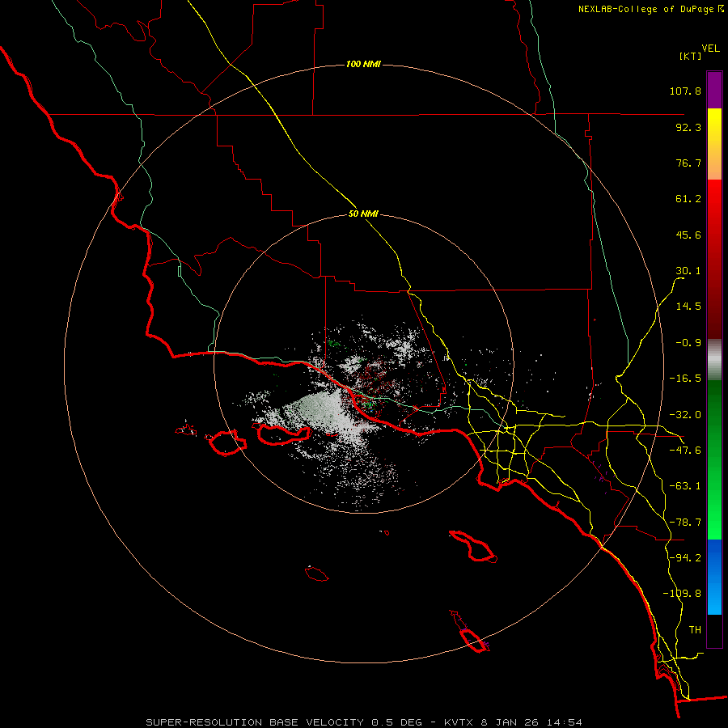728x728 pixels.
Task: Click the 61.2 legend value
Action: point(688,199)
